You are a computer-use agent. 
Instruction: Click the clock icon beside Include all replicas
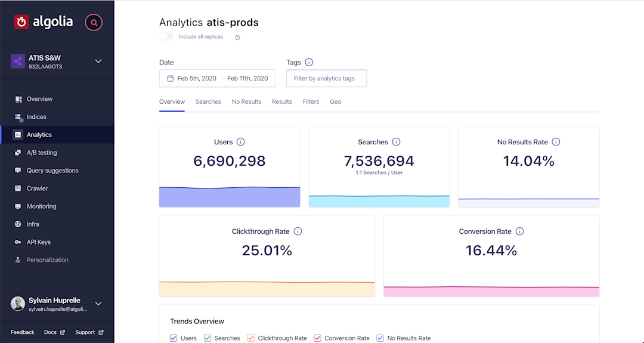[237, 38]
